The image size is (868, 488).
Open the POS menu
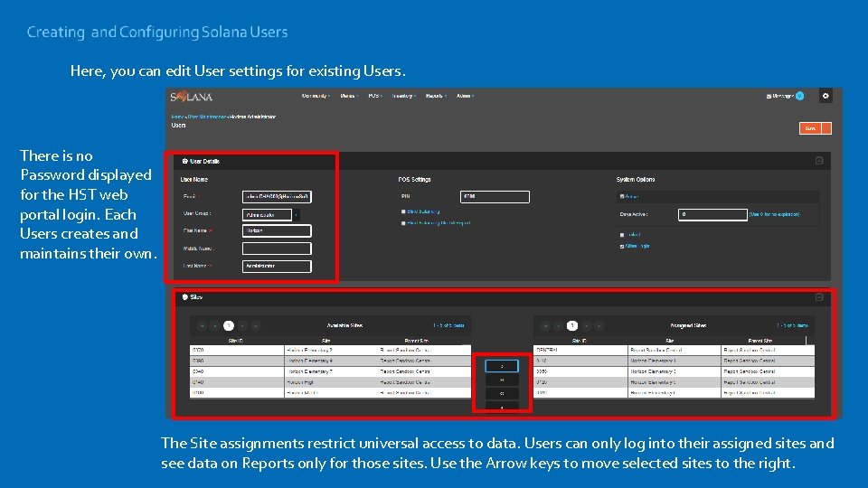tap(375, 96)
